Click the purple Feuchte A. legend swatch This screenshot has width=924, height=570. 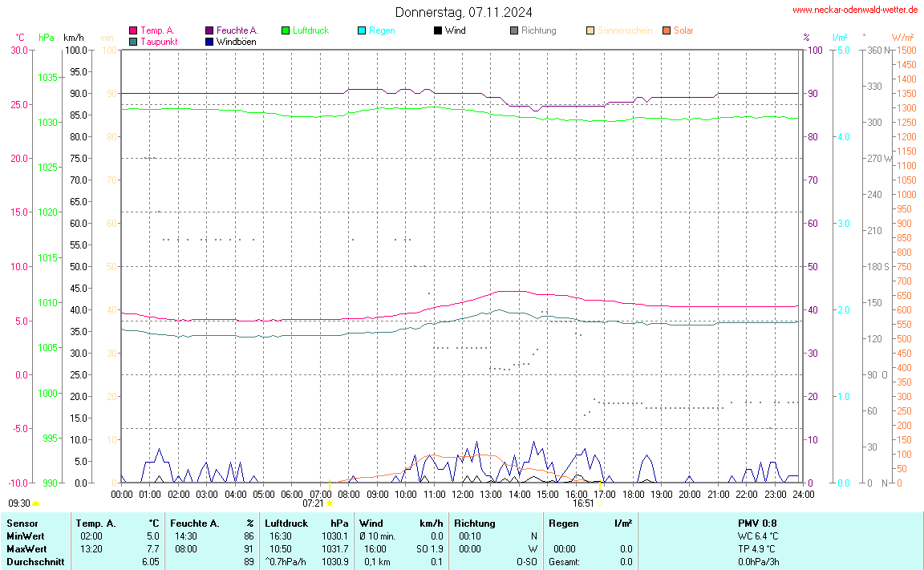(209, 30)
